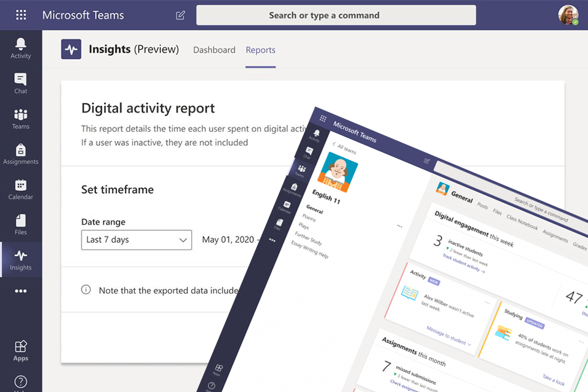588x392 pixels.
Task: Click inside the Search or type a command bar
Action: (x=336, y=15)
